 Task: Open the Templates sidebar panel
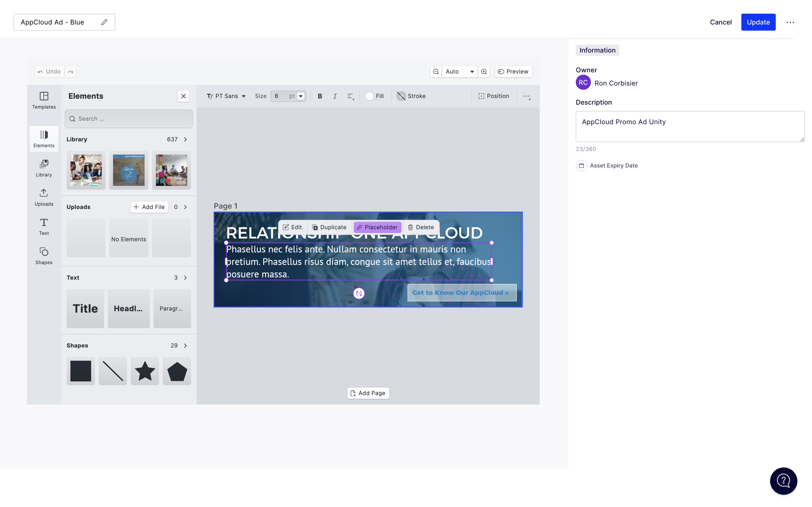tap(44, 100)
